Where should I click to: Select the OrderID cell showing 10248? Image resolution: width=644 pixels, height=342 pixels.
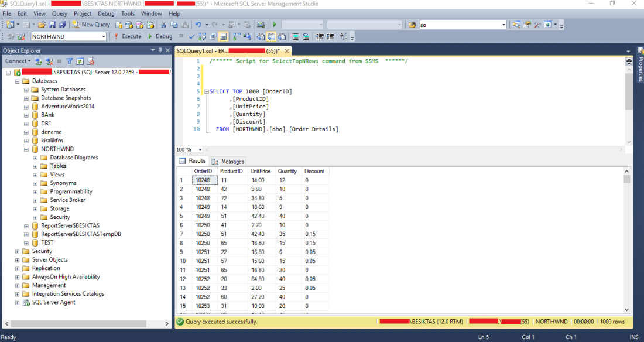204,180
